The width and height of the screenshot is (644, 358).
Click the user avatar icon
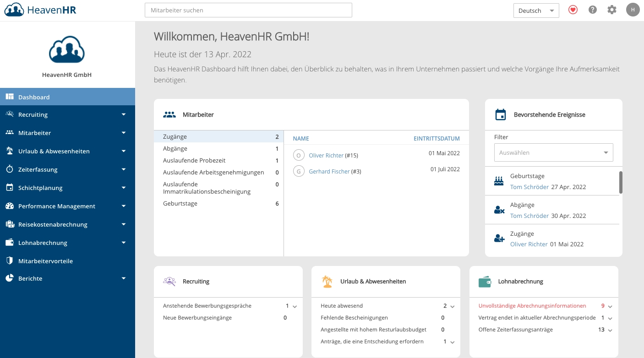pyautogui.click(x=633, y=10)
